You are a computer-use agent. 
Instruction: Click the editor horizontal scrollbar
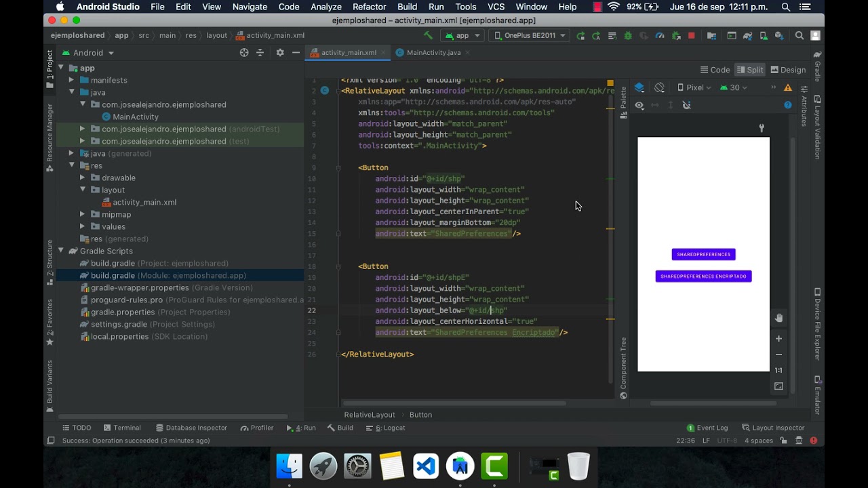coord(454,403)
